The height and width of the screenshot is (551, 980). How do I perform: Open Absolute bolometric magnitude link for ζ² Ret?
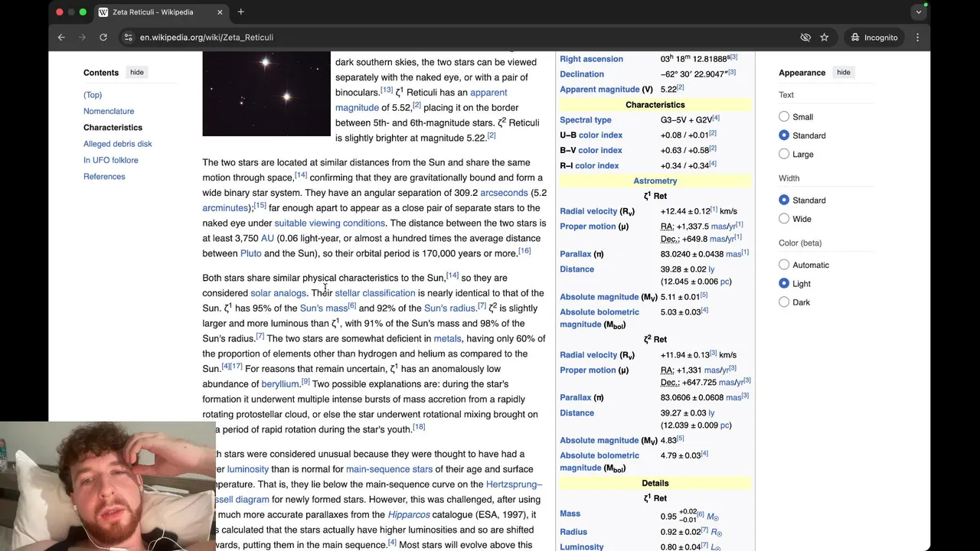coord(599,461)
